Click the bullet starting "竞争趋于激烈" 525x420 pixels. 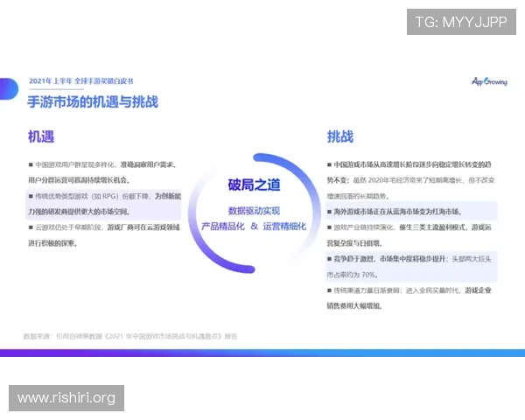(x=409, y=267)
